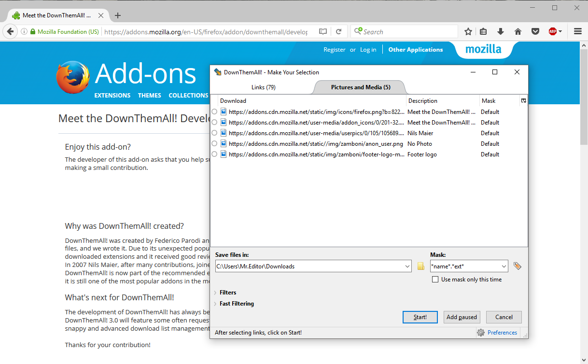Select radio for Nils Maier userpics download
This screenshot has height=364, width=588.
point(214,133)
